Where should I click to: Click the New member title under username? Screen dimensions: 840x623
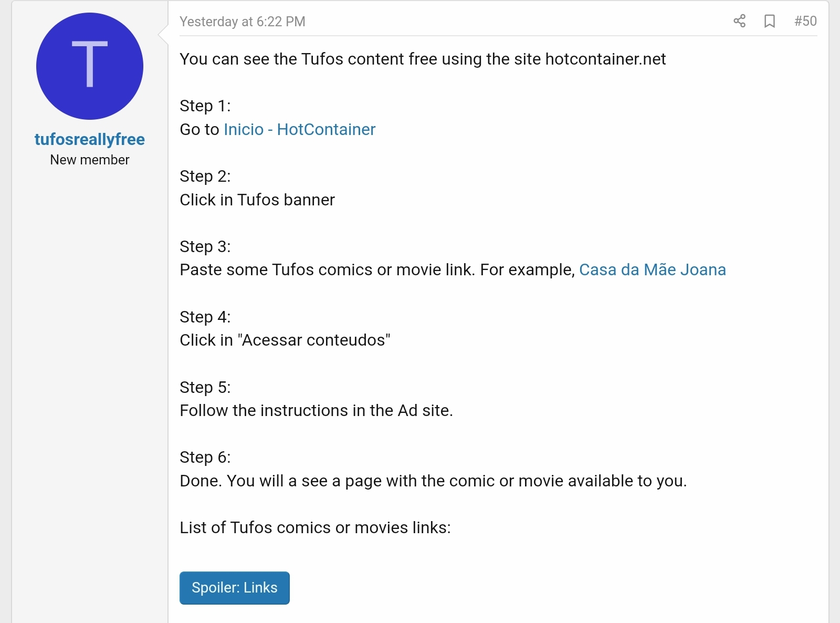[x=90, y=160]
